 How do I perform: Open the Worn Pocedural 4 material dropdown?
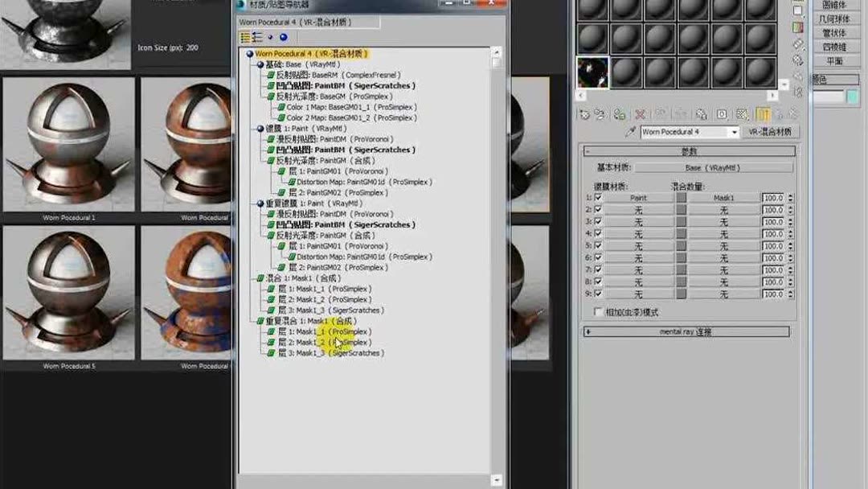point(735,131)
